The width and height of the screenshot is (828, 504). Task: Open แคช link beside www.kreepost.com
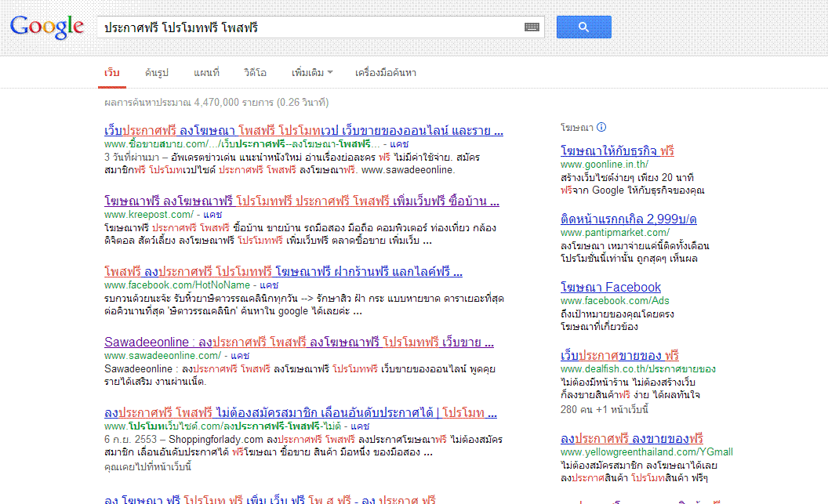pyautogui.click(x=212, y=215)
